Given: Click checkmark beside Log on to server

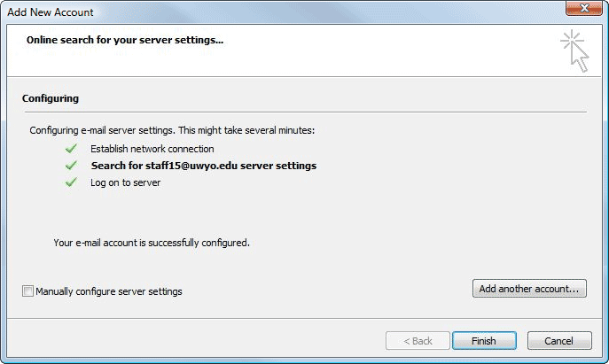Looking at the screenshot, I should (x=71, y=182).
